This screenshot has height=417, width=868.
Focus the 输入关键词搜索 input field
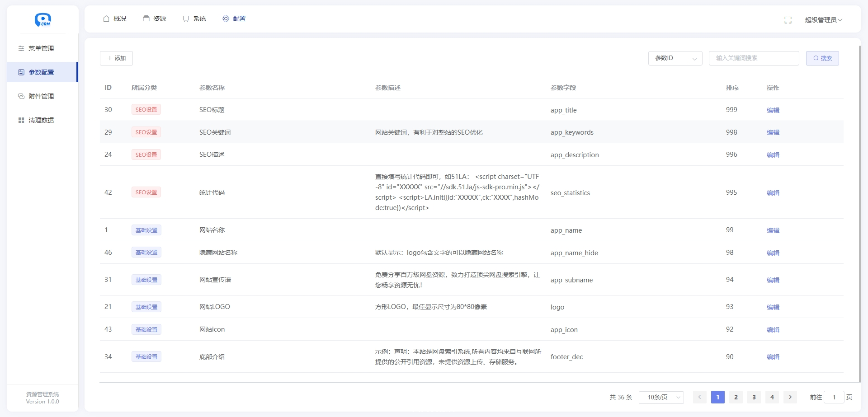(x=754, y=58)
